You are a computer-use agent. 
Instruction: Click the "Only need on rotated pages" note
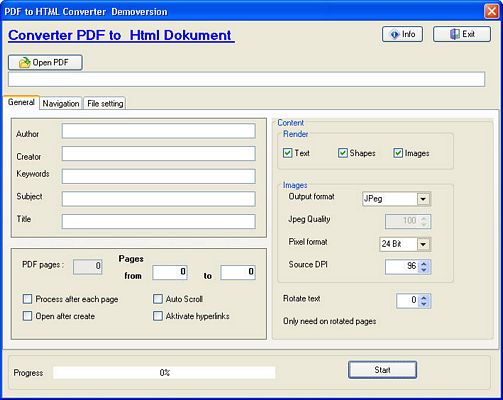click(330, 321)
